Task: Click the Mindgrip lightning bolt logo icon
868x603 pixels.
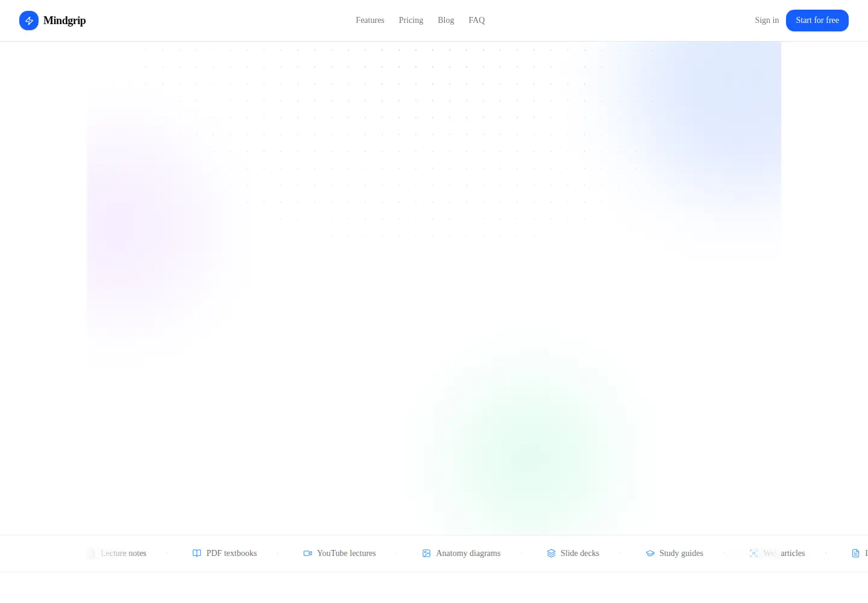Action: (x=29, y=21)
